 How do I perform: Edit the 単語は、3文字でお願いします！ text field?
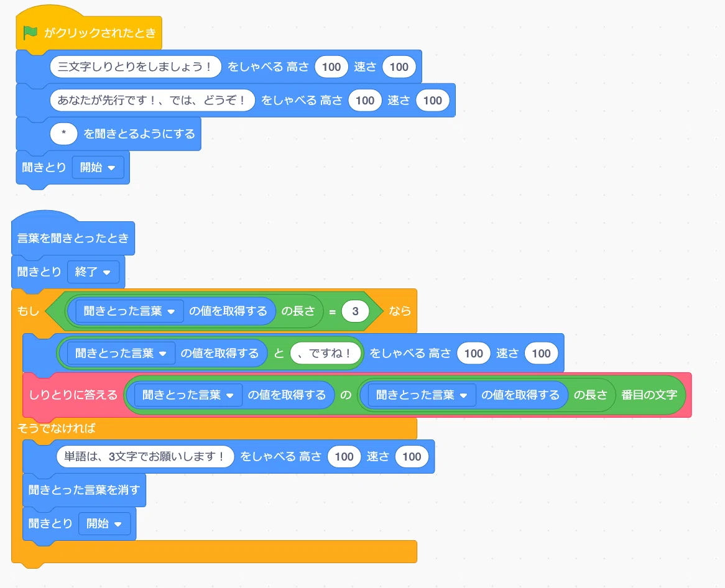pyautogui.click(x=145, y=456)
